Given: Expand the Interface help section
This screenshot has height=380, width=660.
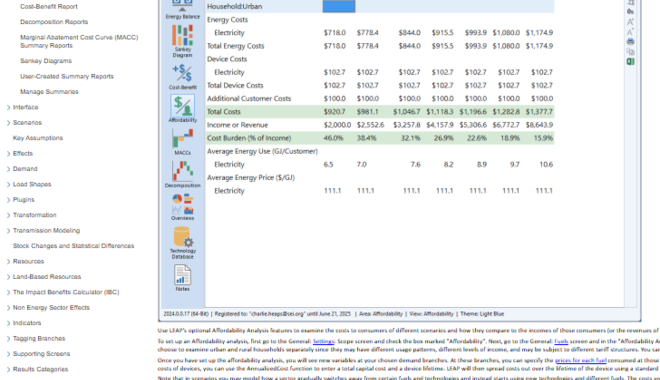Looking at the screenshot, I should (x=8, y=107).
